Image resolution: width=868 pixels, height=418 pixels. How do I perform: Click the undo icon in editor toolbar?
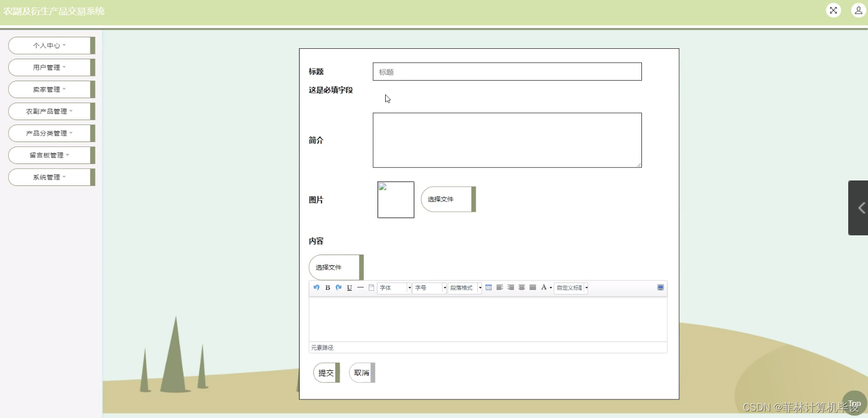pyautogui.click(x=317, y=287)
